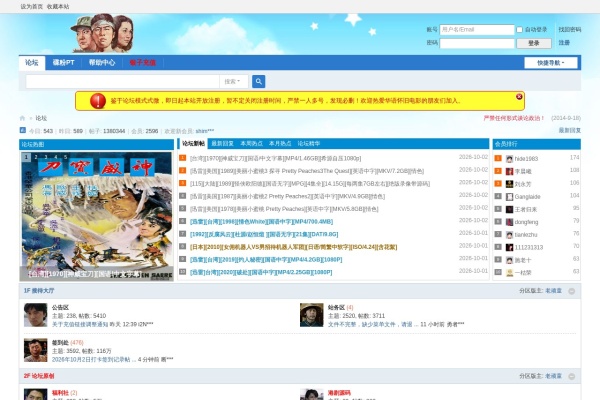Viewport: 600px width, 400px height.
Task: Click 设为首页 in the top bar
Action: (x=31, y=7)
